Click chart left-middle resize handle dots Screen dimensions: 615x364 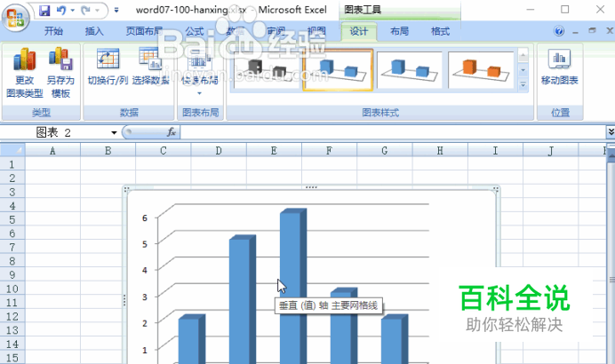tap(124, 300)
